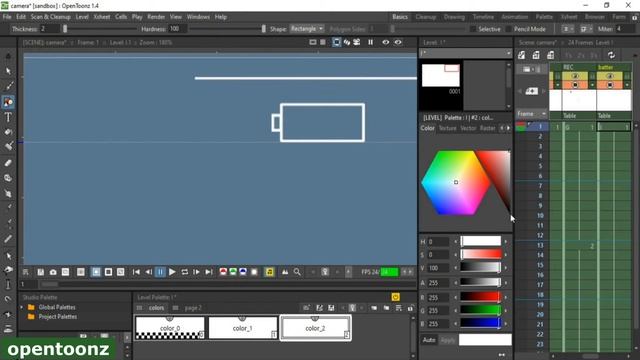Open the Xsheet menu

[102, 17]
